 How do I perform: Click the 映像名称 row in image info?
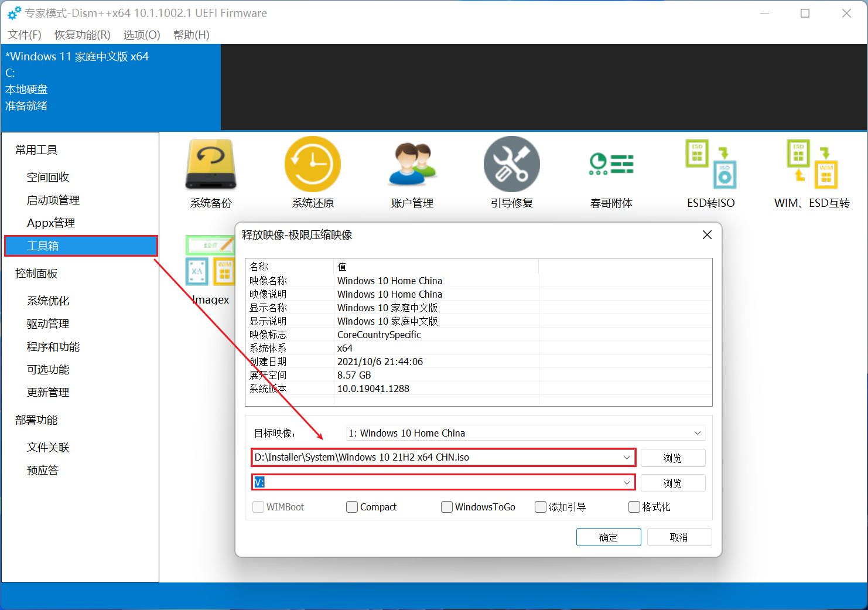click(479, 281)
